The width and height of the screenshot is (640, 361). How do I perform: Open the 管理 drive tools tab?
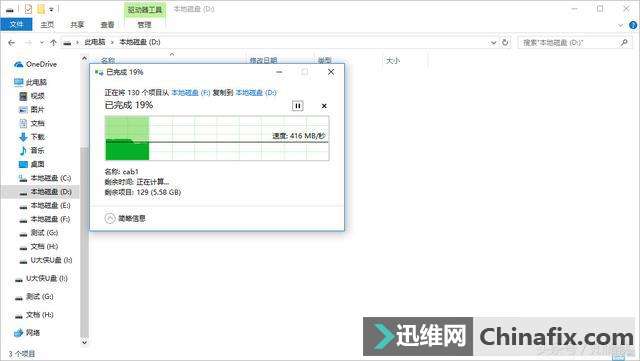(x=144, y=25)
